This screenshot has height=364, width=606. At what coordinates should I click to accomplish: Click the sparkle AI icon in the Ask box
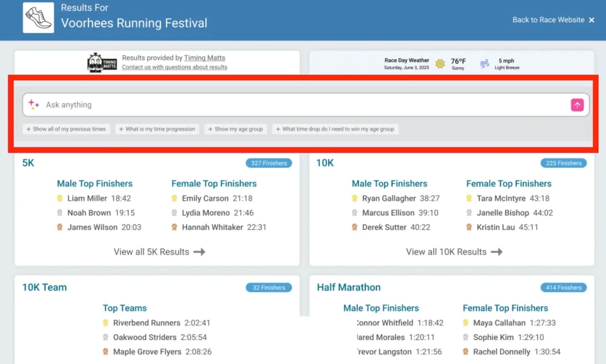tap(34, 105)
